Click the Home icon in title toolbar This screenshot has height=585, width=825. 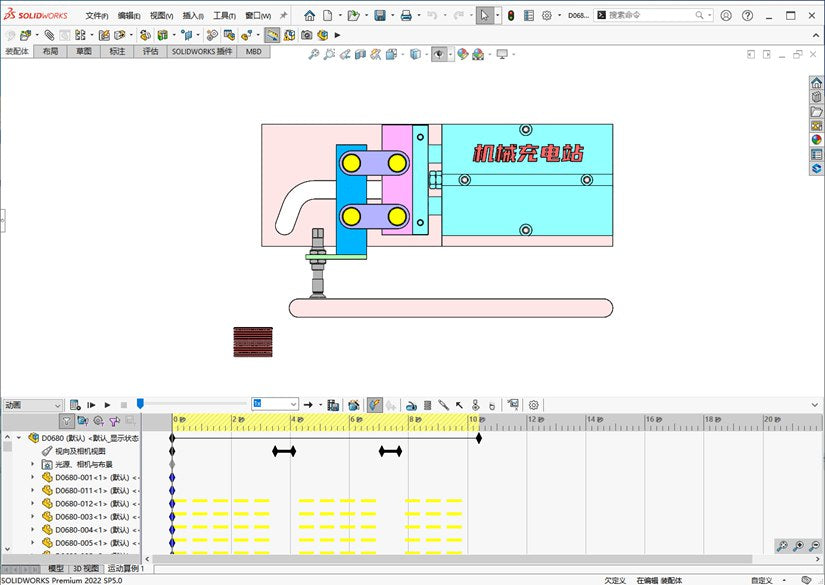(309, 16)
